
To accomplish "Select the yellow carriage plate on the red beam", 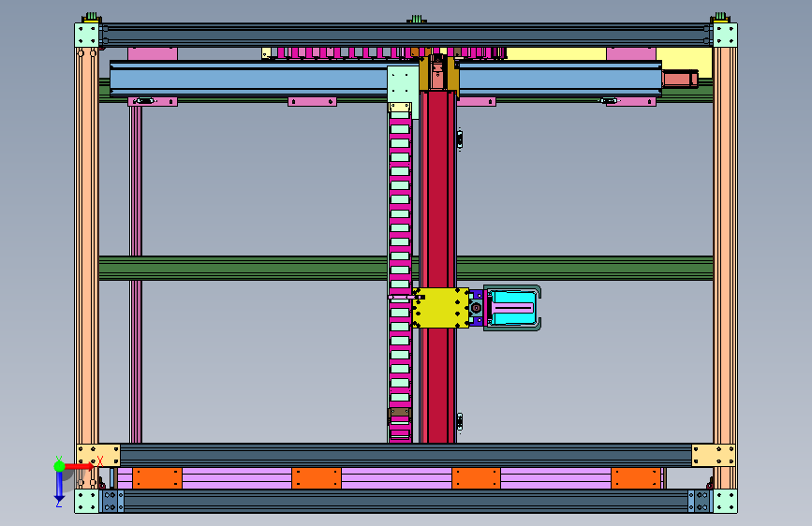I will (441, 308).
